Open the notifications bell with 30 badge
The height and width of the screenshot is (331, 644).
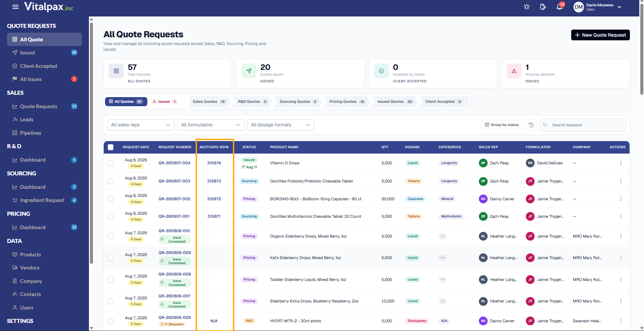559,7
